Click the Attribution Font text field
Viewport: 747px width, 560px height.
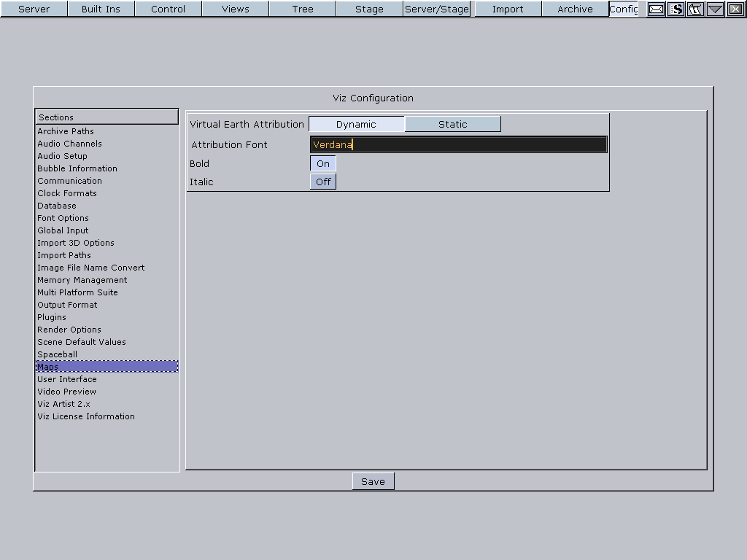(x=458, y=145)
